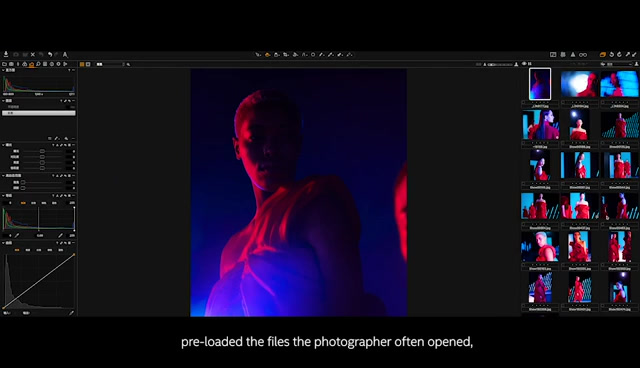640x368 pixels.
Task: Select the Red channel tab in Levels
Action: [x=33, y=203]
